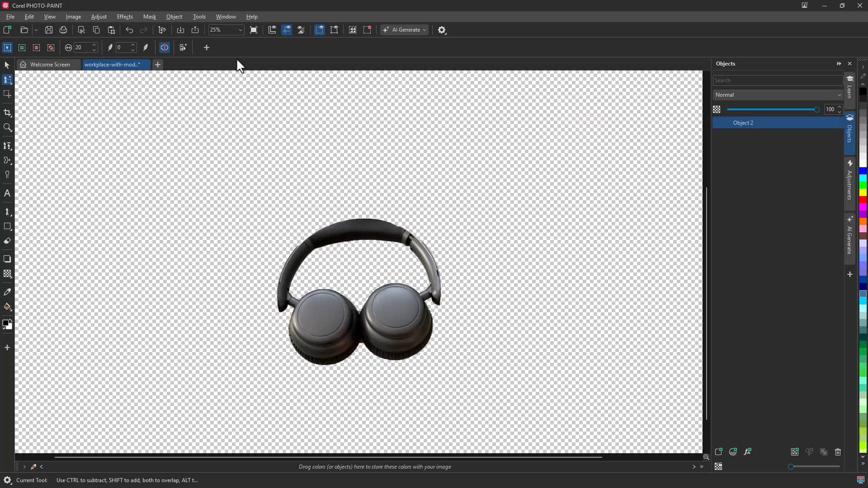Save the document with the save icon
Viewport: 868px width, 488px height.
click(48, 30)
